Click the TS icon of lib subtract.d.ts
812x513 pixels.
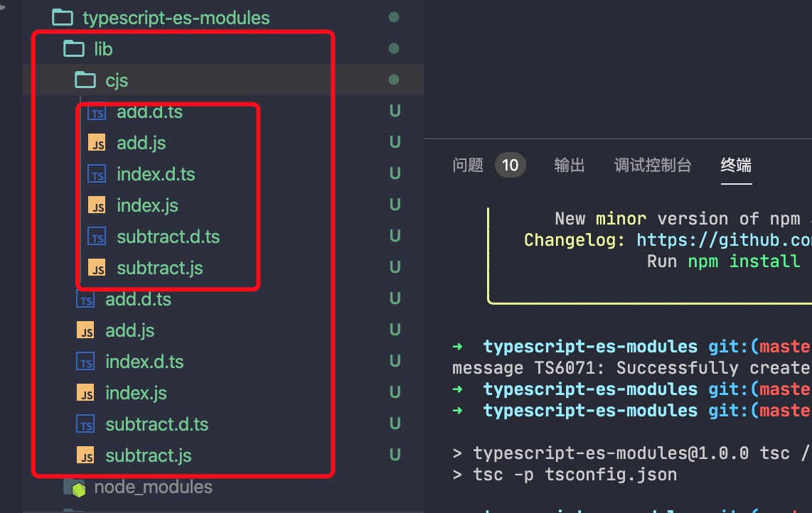(x=85, y=425)
